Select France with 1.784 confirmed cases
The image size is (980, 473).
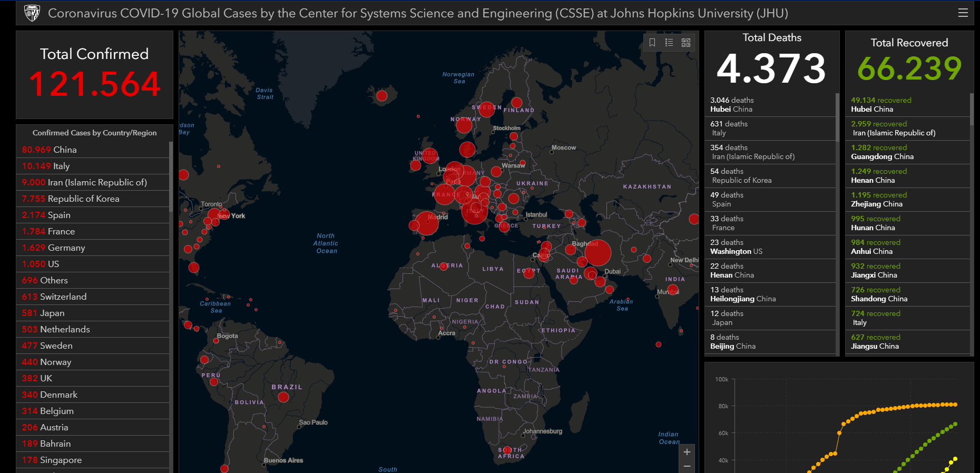[x=93, y=231]
